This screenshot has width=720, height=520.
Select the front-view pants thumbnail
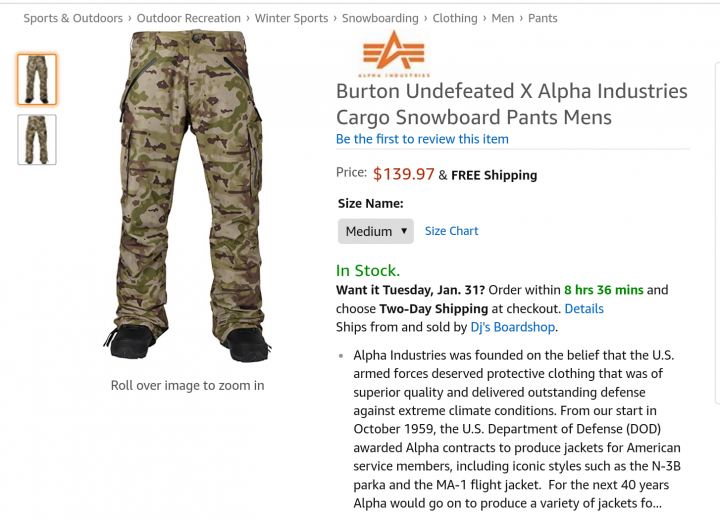pyautogui.click(x=37, y=80)
